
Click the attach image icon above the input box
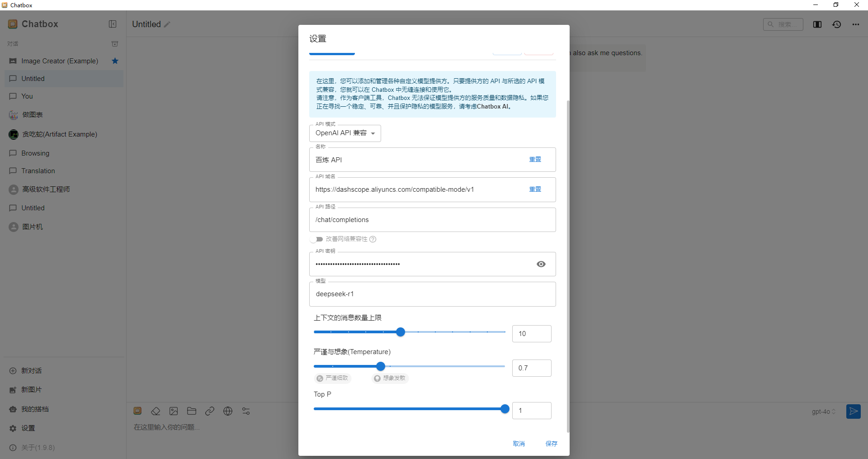click(x=174, y=411)
